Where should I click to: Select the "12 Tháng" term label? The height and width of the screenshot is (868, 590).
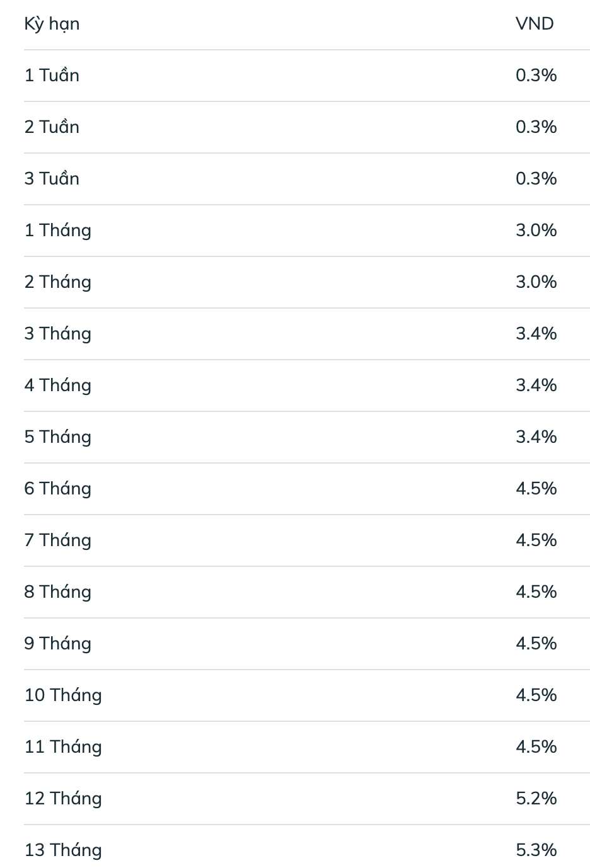coord(63,799)
